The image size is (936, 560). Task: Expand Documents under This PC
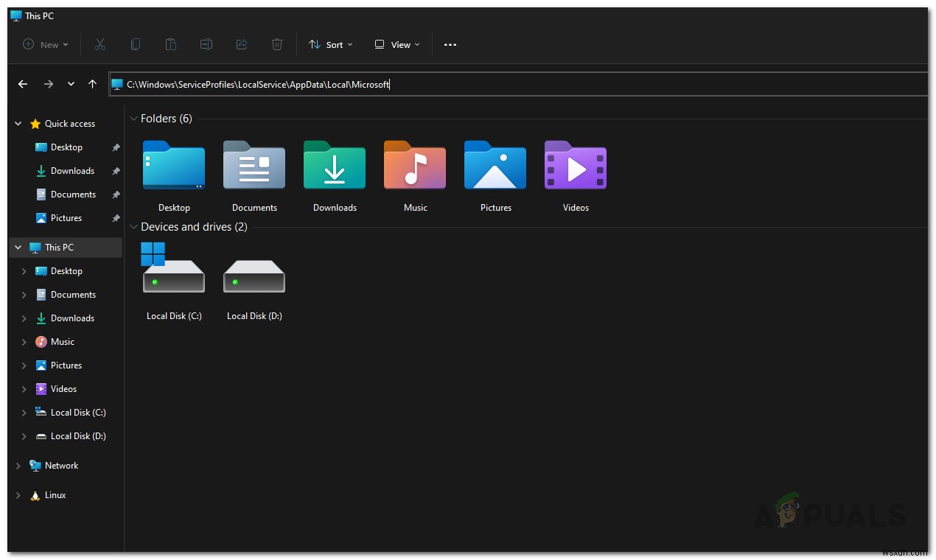pyautogui.click(x=24, y=295)
